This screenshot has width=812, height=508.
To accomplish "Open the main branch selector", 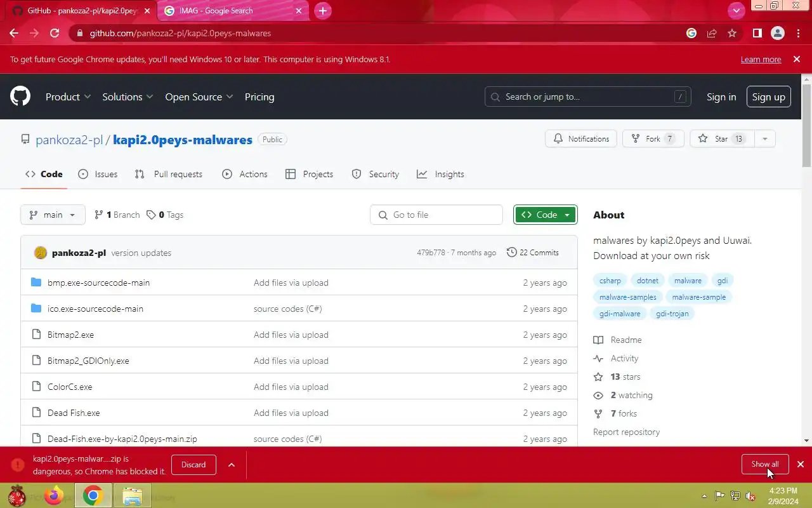I will coord(53,215).
